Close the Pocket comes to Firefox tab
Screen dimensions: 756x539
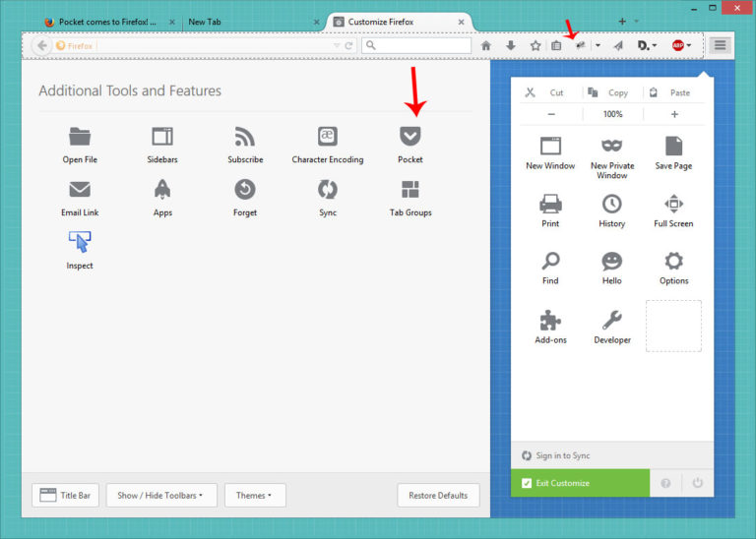click(172, 22)
